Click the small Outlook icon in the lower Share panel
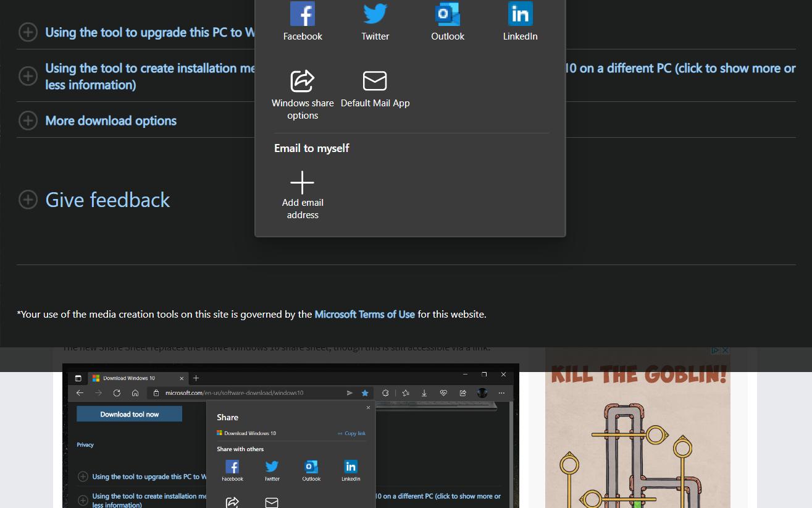The height and width of the screenshot is (508, 812). (311, 467)
